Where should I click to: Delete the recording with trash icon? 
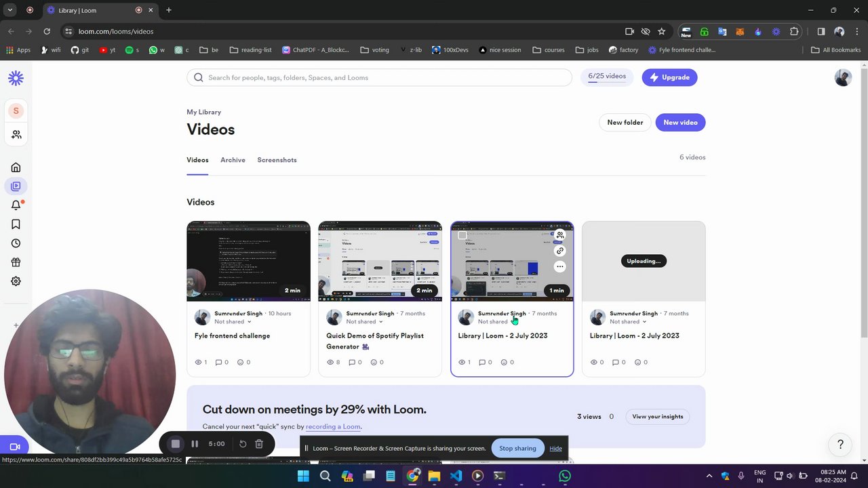259,444
